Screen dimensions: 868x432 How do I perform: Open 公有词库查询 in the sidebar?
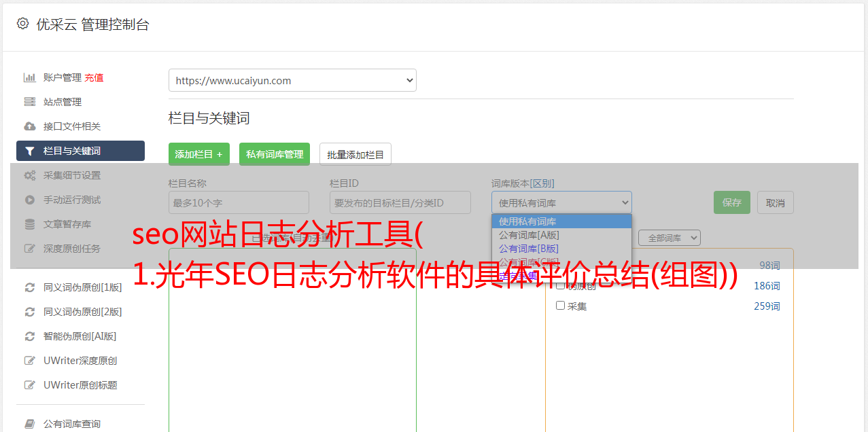pos(72,424)
